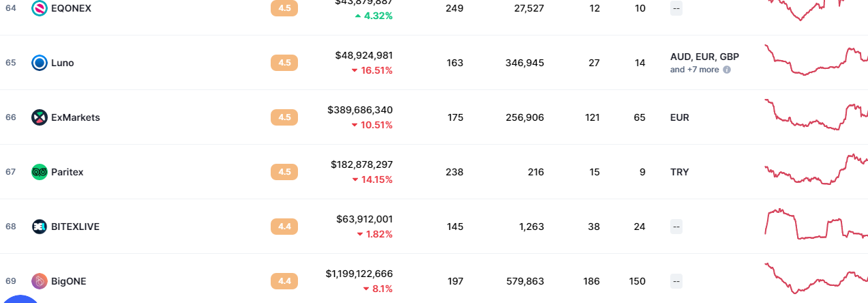Click the BITEXLIVE exchange logo icon

(x=40, y=227)
